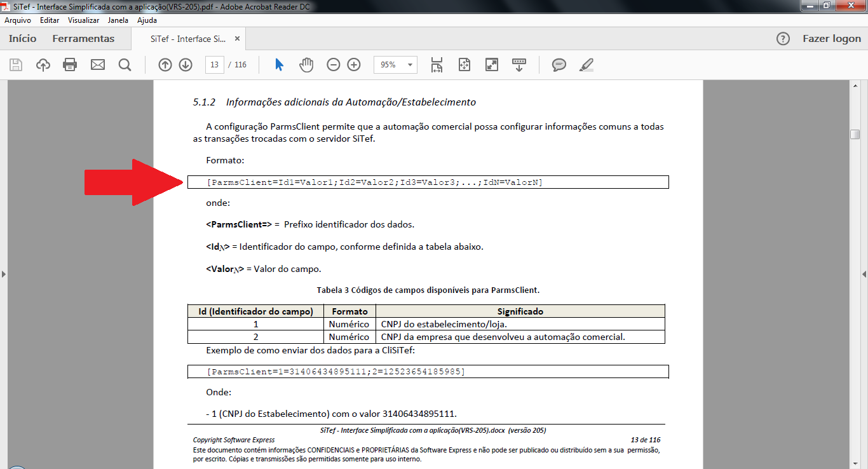The height and width of the screenshot is (469, 868).
Task: Print the document with printer icon
Action: [x=70, y=65]
